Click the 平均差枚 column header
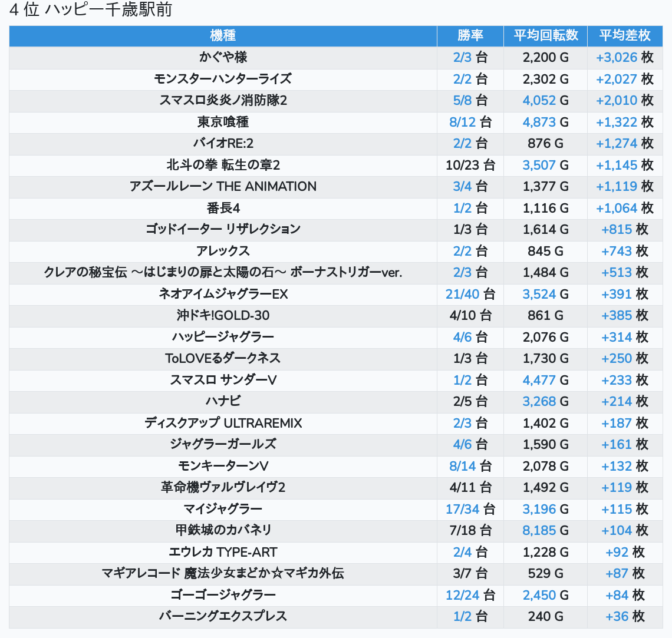The height and width of the screenshot is (638, 672). pyautogui.click(x=624, y=35)
